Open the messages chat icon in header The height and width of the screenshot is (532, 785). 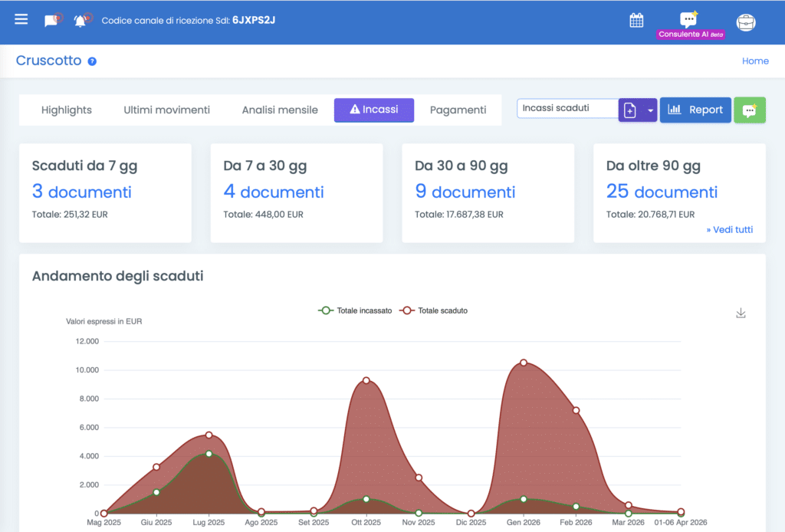tap(52, 21)
